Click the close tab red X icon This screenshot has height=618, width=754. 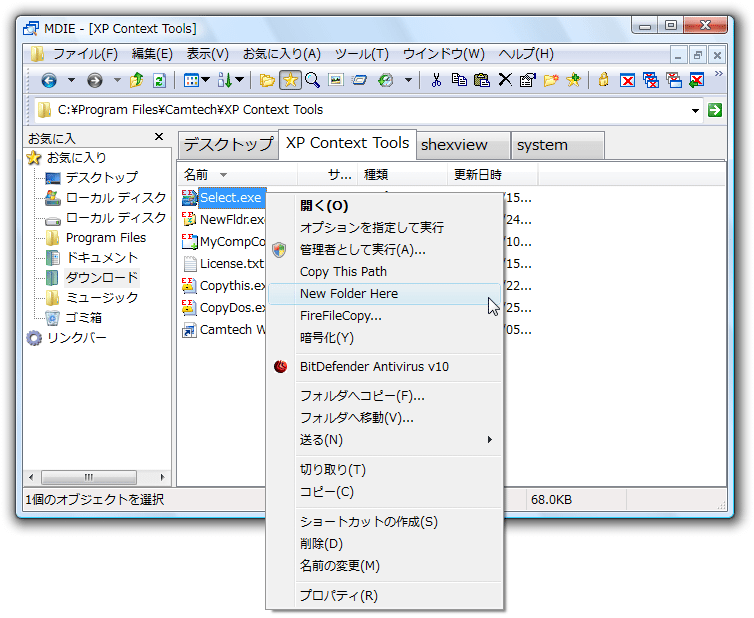(628, 80)
